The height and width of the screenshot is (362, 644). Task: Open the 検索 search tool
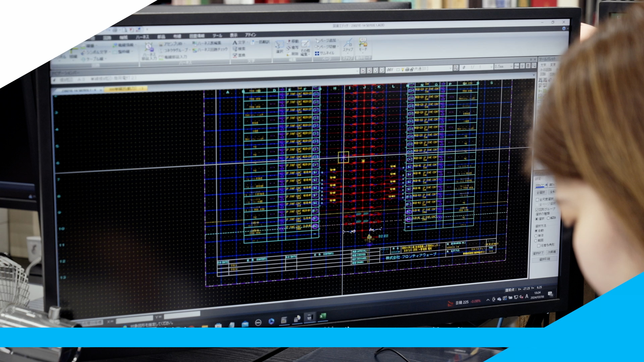click(x=239, y=49)
